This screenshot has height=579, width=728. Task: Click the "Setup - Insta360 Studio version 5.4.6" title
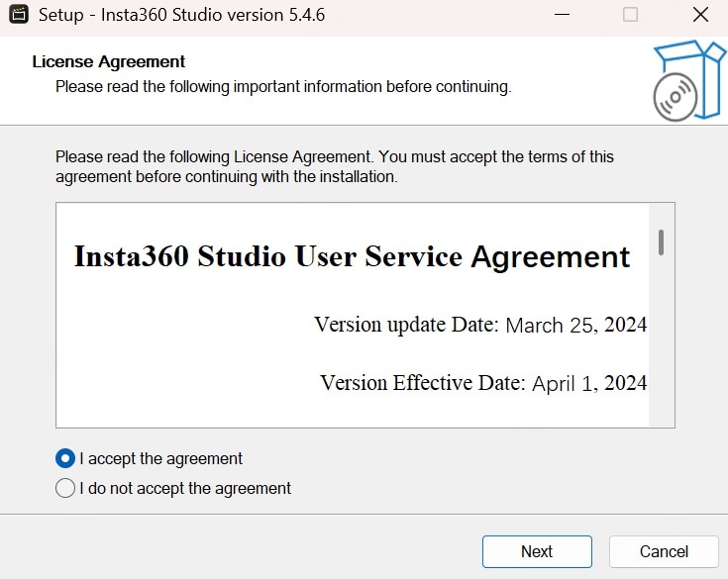(181, 15)
